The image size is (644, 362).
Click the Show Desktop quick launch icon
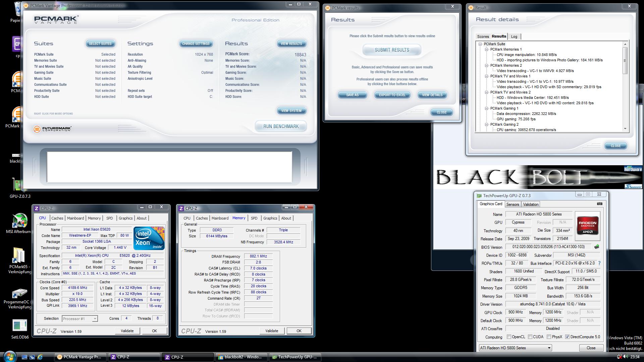[24, 357]
